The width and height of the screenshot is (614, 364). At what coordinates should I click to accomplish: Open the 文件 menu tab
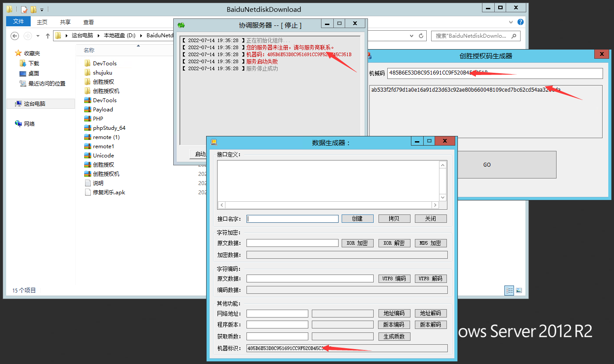[x=18, y=21]
